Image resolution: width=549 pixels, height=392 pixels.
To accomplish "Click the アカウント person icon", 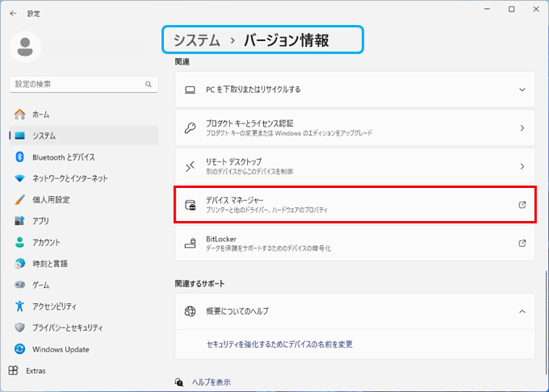I will pyautogui.click(x=20, y=242).
